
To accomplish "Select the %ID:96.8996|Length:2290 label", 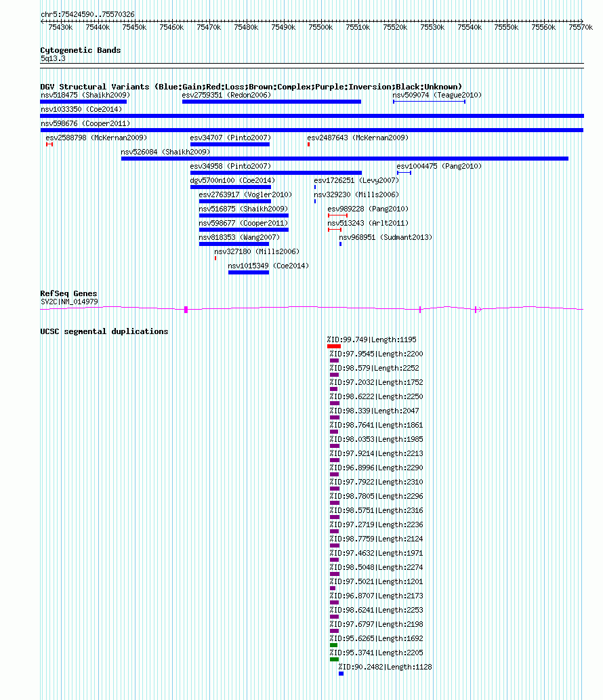I will tap(377, 468).
